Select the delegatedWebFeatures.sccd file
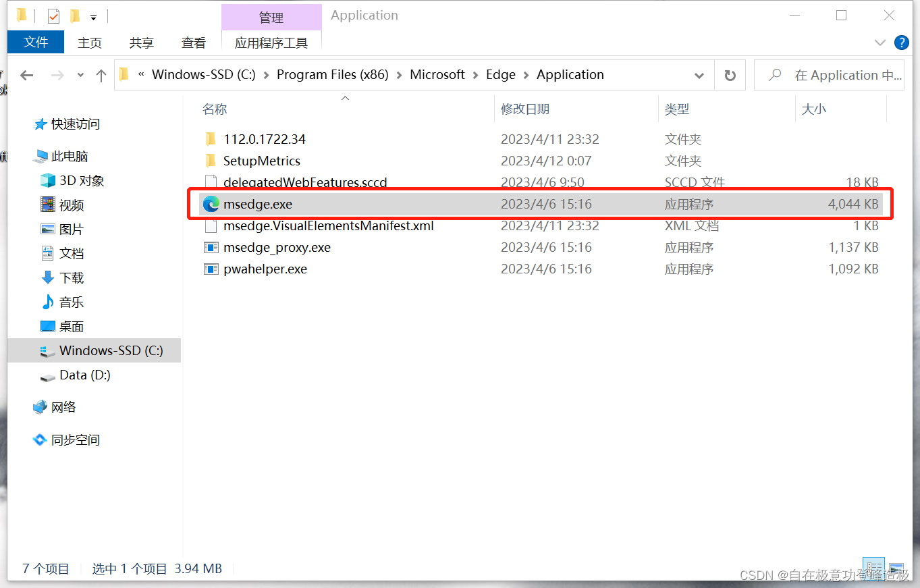The width and height of the screenshot is (920, 588). tap(305, 182)
